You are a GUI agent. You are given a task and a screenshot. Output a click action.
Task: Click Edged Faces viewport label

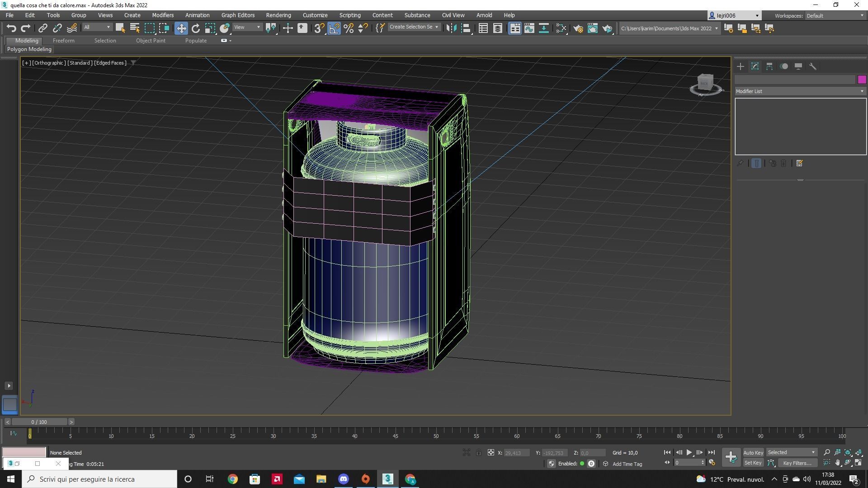110,63
